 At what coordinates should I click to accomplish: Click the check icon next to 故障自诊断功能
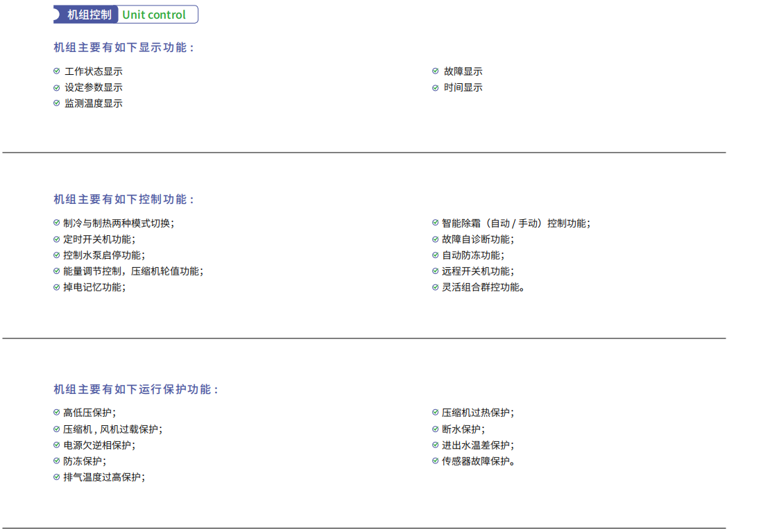[x=436, y=239]
